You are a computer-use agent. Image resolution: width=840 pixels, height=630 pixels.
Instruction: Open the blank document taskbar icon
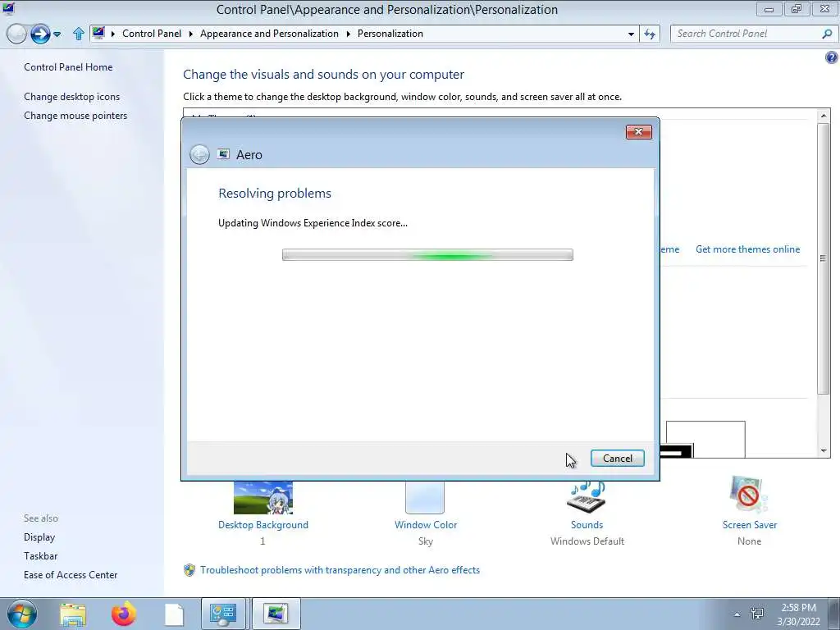tap(174, 614)
